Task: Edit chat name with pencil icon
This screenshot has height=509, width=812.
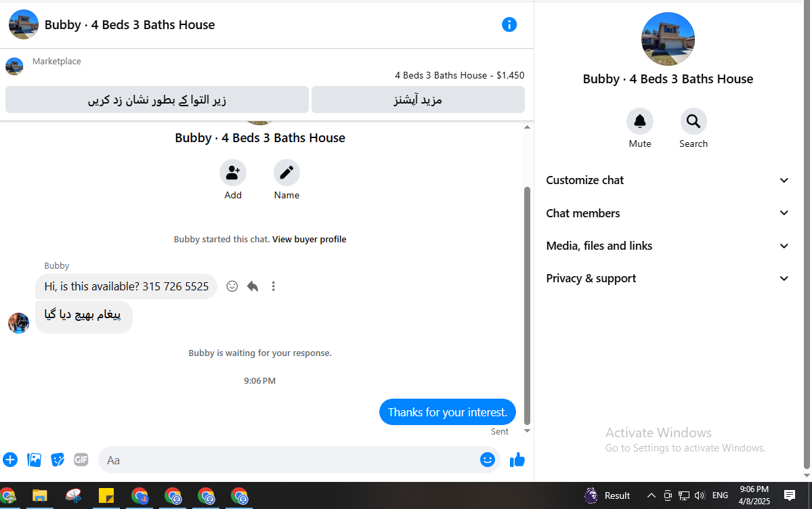Action: (x=287, y=173)
